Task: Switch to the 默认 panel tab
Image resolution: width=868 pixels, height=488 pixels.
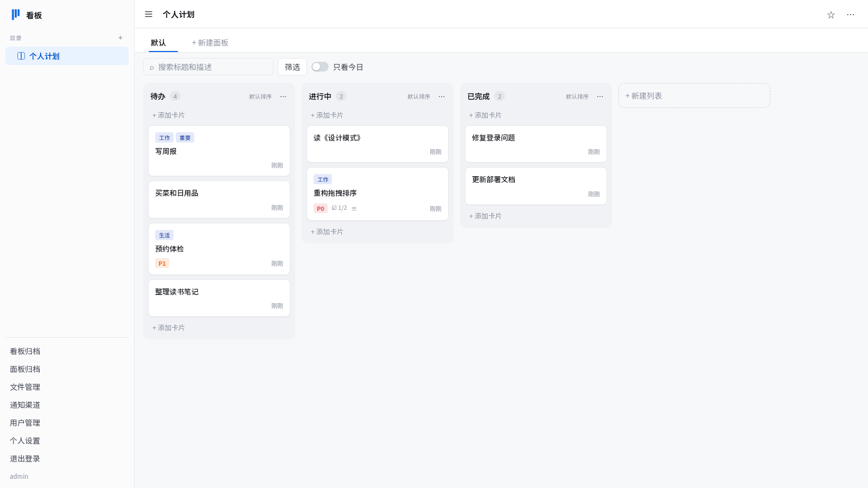Action: click(x=158, y=43)
